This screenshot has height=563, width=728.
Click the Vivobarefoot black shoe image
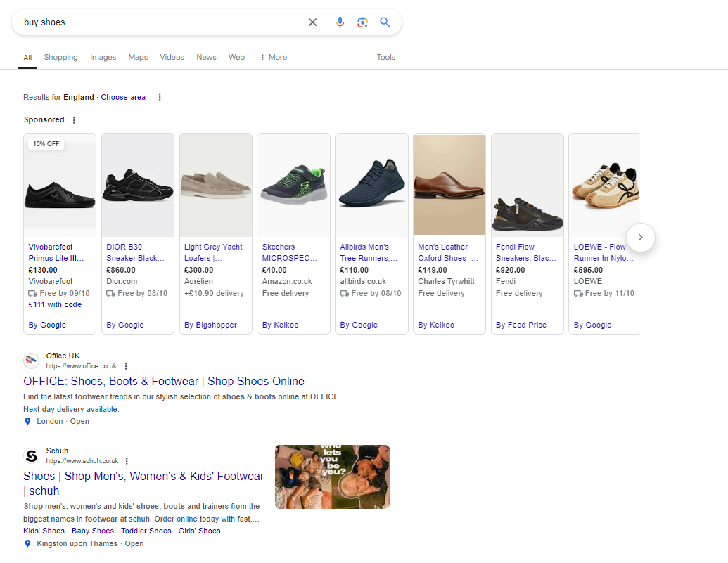[60, 185]
